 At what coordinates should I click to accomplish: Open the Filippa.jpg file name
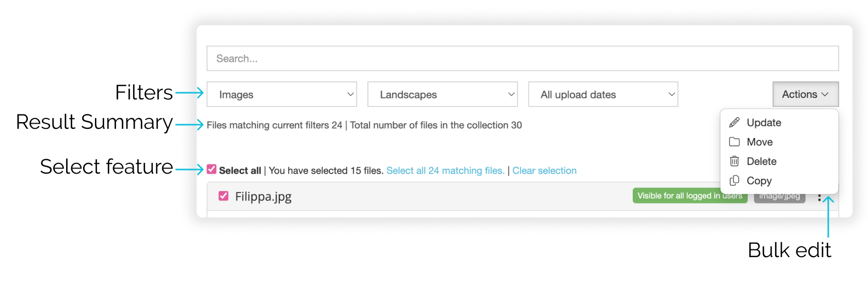263,197
